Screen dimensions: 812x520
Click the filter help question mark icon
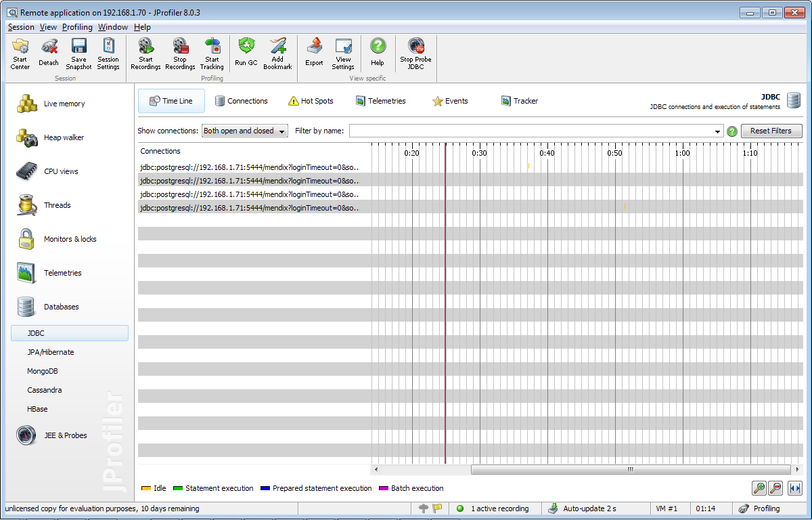(732, 131)
